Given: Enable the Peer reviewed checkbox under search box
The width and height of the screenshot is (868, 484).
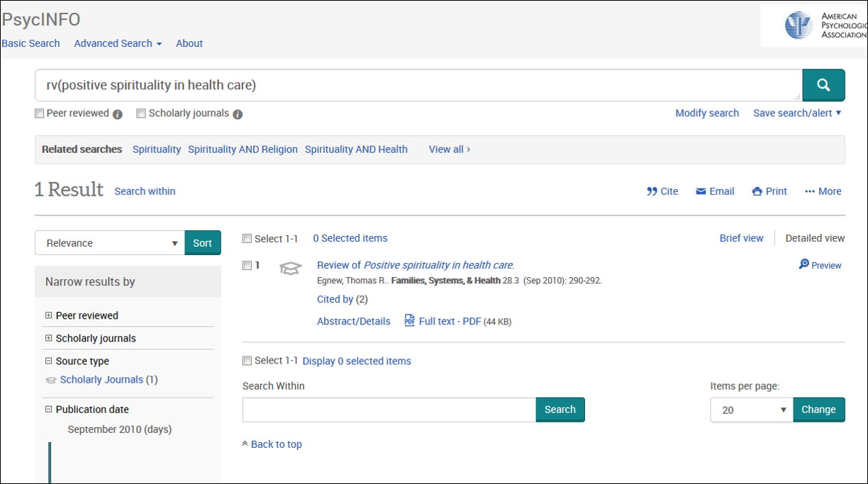Looking at the screenshot, I should [x=40, y=113].
